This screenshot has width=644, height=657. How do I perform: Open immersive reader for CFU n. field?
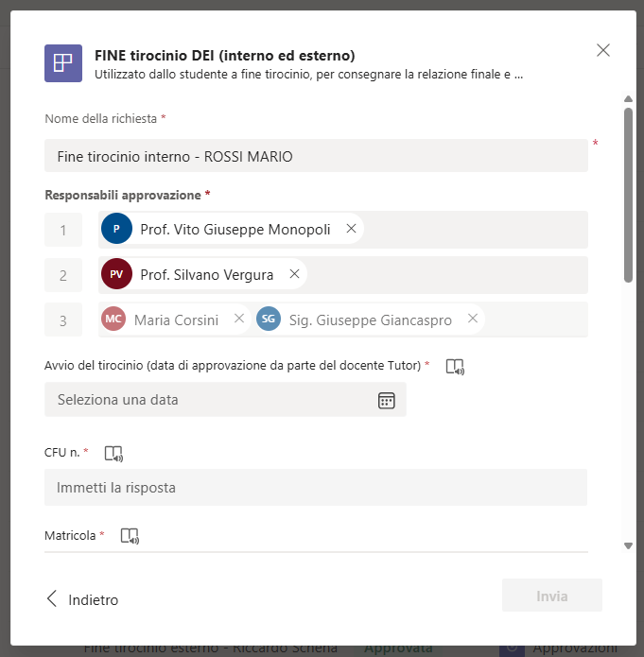point(113,453)
